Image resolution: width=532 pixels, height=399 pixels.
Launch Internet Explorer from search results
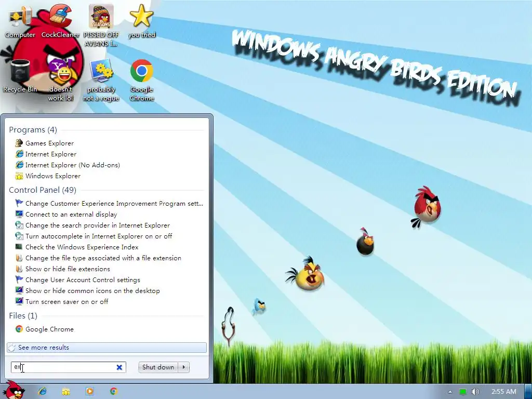(46, 154)
